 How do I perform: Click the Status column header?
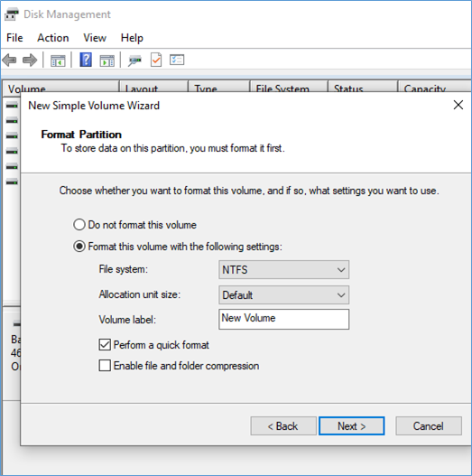click(363, 87)
